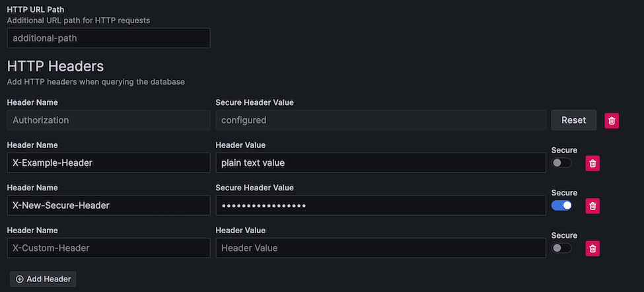The image size is (644, 292).
Task: Select the X-New-Secure-Header name field
Action: click(x=108, y=205)
